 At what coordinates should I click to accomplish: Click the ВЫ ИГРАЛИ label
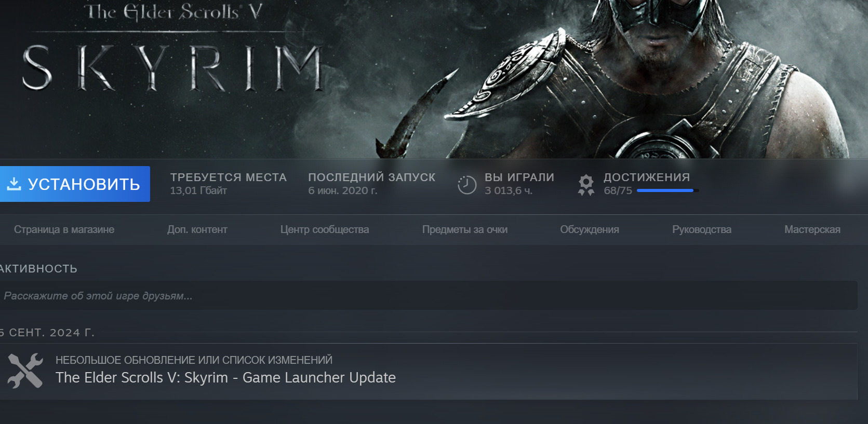(519, 177)
